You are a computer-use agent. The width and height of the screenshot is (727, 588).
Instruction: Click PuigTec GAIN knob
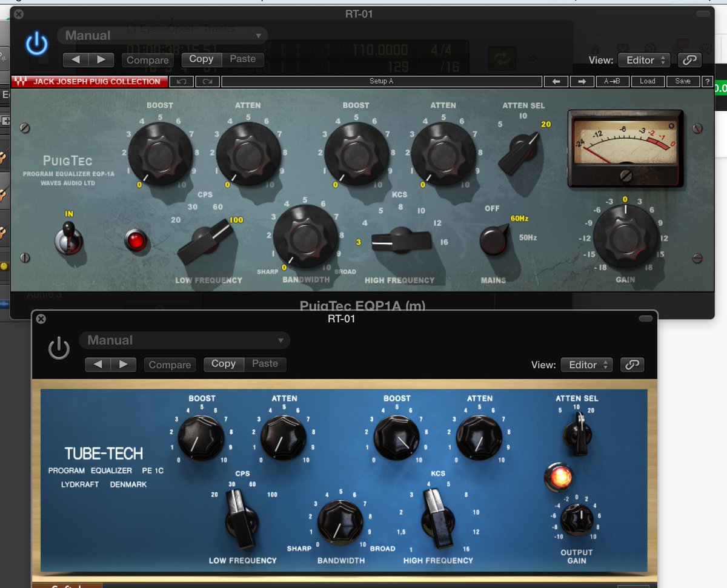pyautogui.click(x=626, y=237)
